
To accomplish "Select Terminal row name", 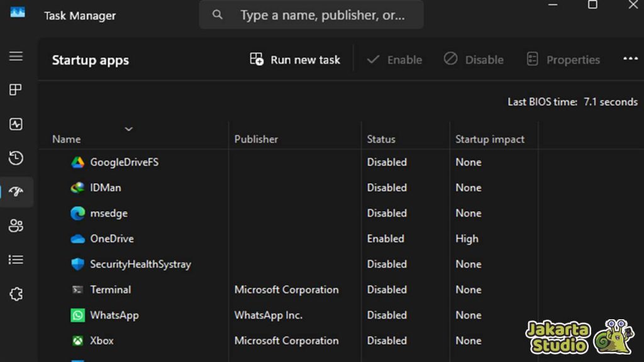I will click(x=110, y=290).
